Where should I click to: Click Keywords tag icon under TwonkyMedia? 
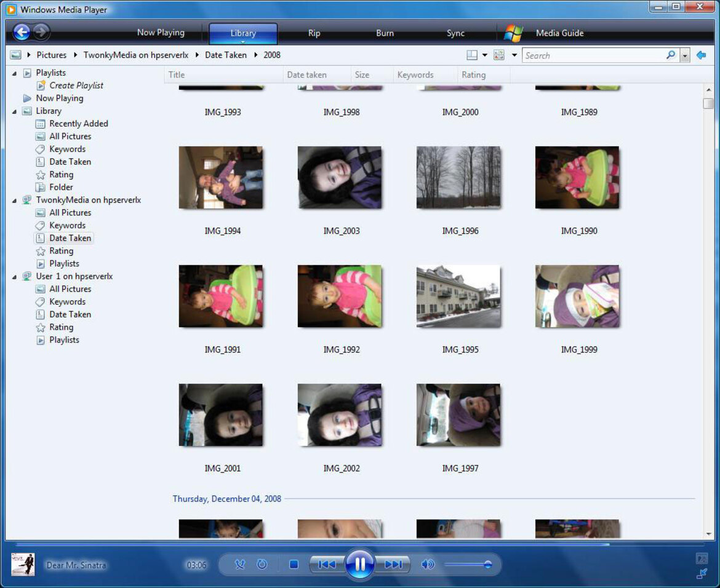pos(41,225)
